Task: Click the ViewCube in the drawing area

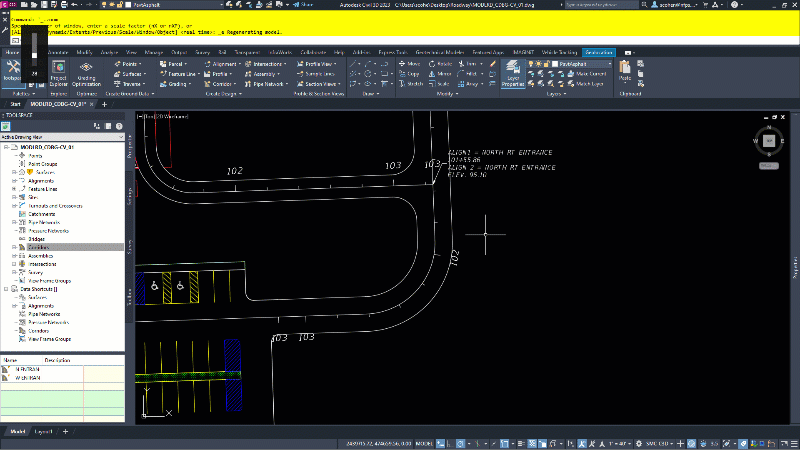Action: click(768, 141)
